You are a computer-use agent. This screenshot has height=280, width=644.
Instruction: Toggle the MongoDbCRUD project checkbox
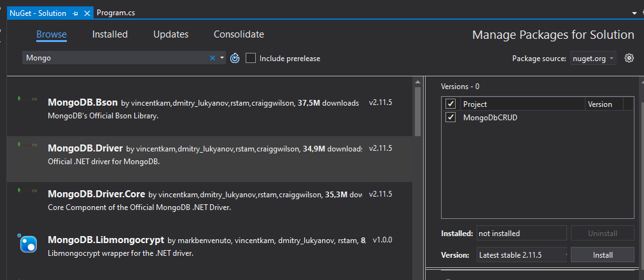pos(451,118)
